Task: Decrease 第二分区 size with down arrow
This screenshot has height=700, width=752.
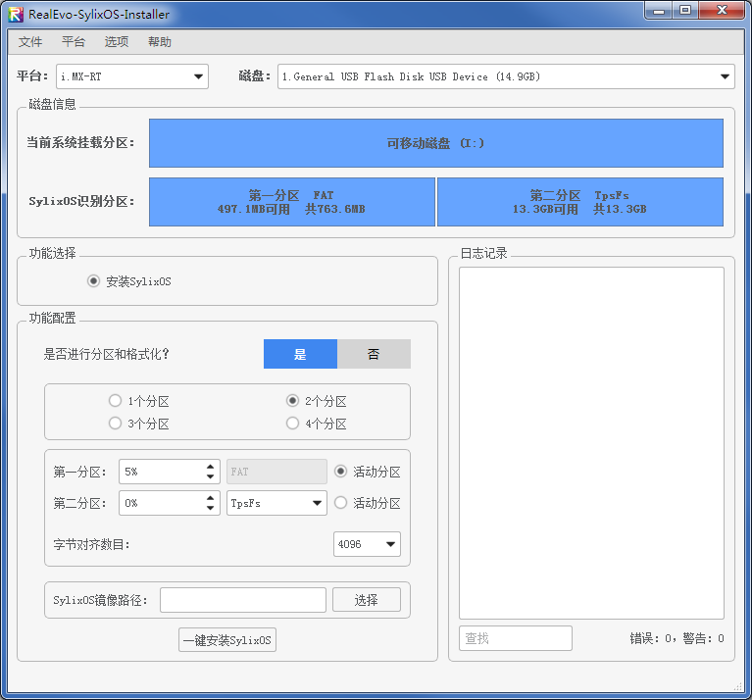Action: [x=210, y=508]
